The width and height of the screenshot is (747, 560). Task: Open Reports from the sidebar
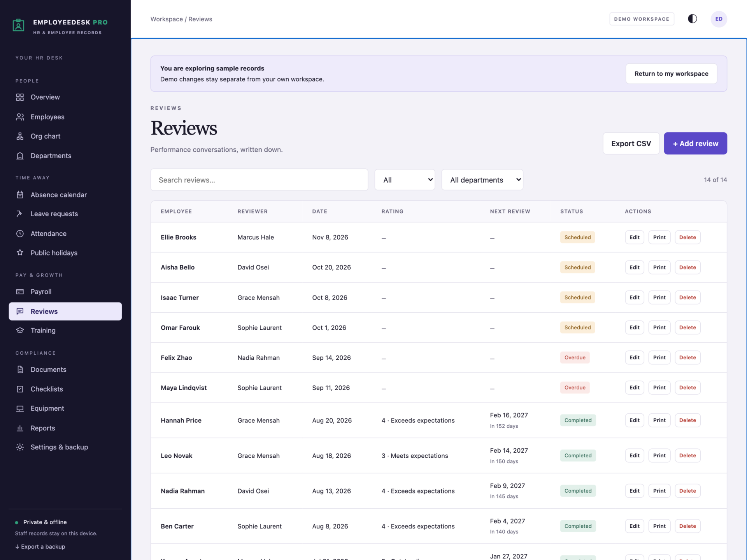(x=65, y=428)
